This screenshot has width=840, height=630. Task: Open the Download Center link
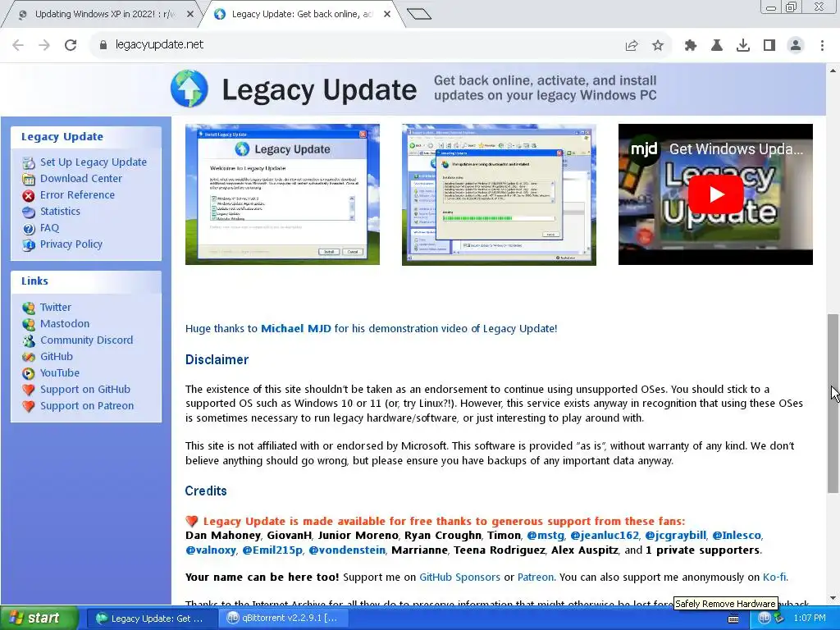(81, 178)
